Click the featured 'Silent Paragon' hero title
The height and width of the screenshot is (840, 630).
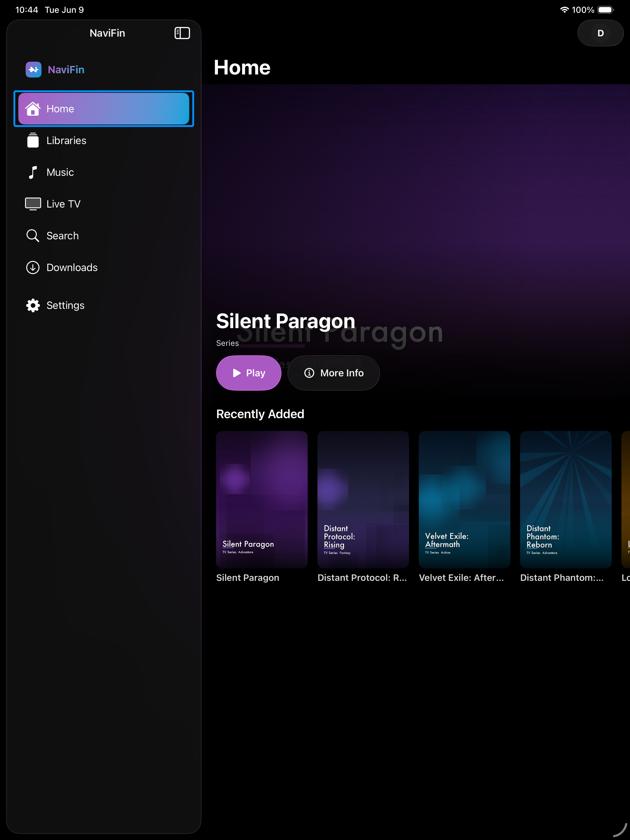coord(286,321)
